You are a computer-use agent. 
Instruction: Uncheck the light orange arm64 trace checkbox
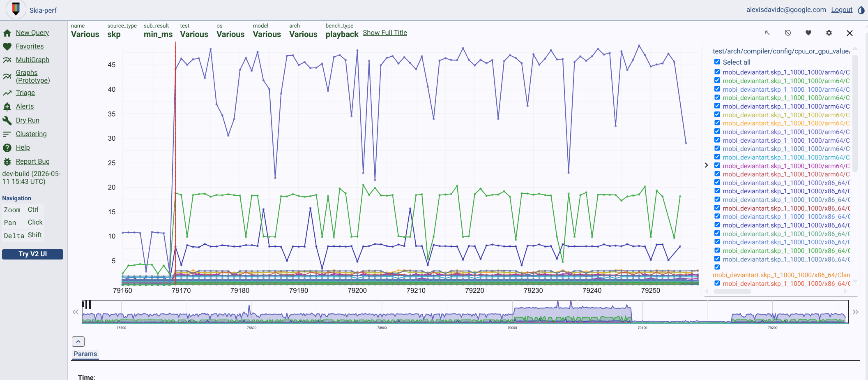tap(717, 123)
